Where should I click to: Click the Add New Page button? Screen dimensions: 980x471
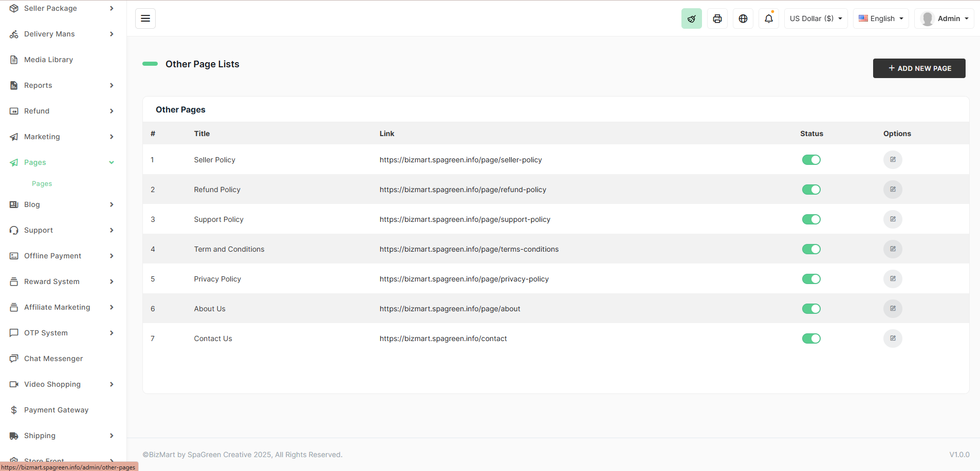point(919,68)
